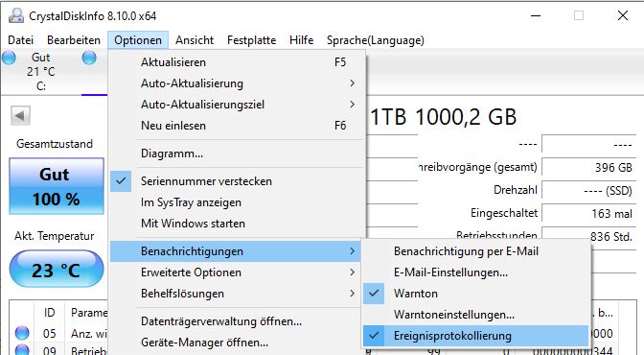This screenshot has width=644, height=355.
Task: Open the Festplatte menu
Action: 251,40
